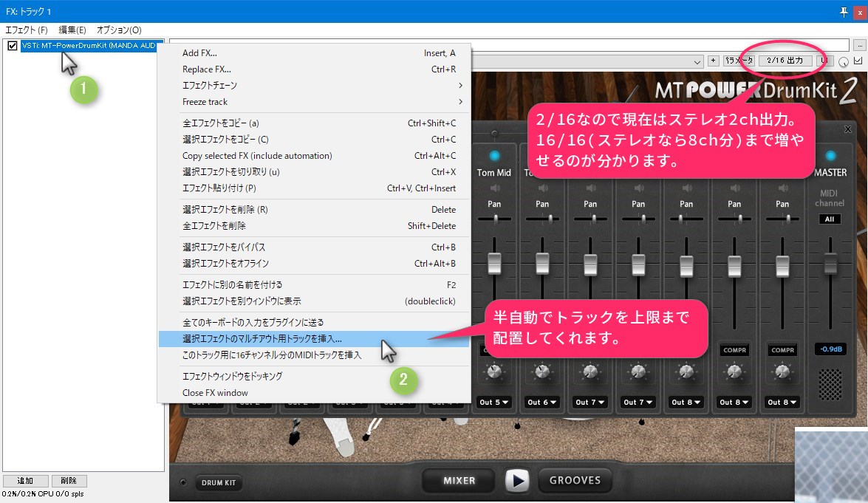Click the UI button in toolbar
Viewport: 868px width, 503px height.
(824, 61)
